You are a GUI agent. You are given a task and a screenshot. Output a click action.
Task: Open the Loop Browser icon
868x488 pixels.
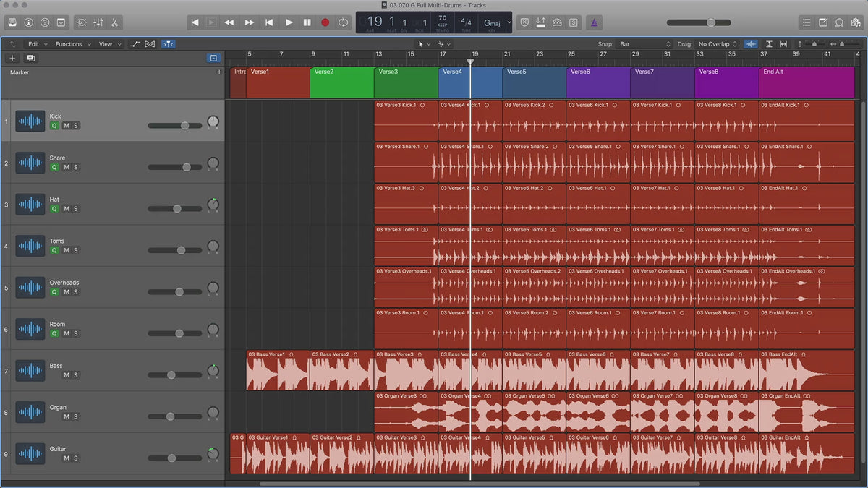pyautogui.click(x=839, y=22)
